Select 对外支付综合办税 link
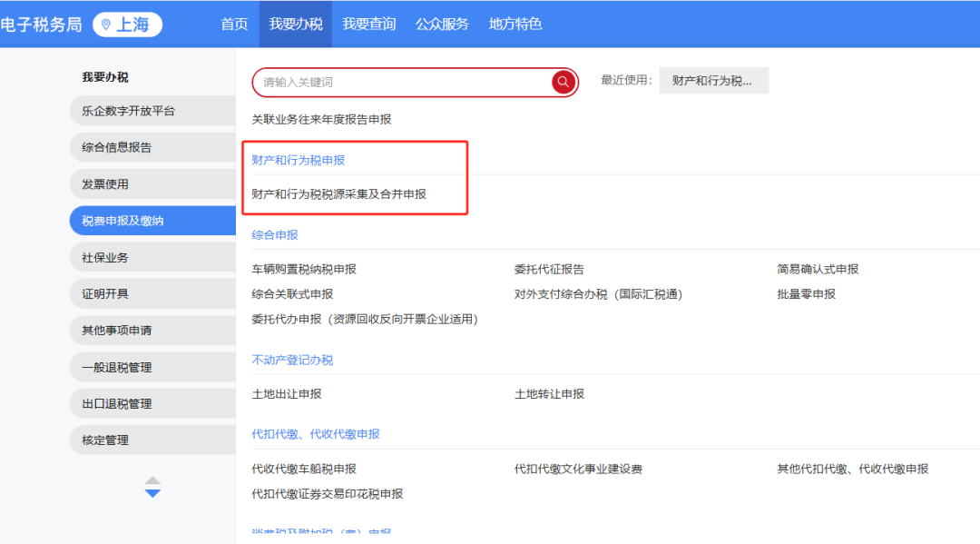This screenshot has width=980, height=544. 598,294
